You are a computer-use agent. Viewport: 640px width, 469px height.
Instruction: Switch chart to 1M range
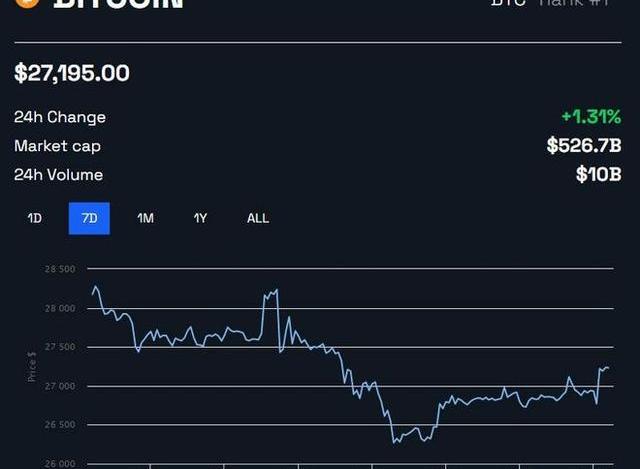[x=145, y=218]
